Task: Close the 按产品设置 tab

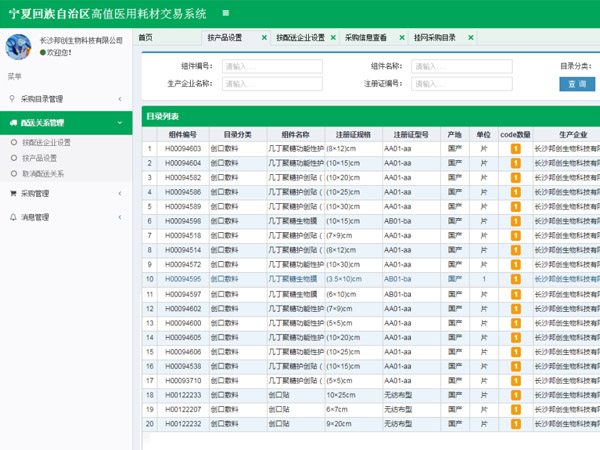Action: point(263,37)
